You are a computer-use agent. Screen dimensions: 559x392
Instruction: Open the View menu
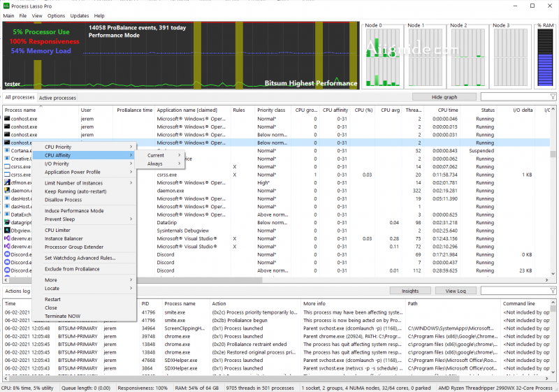point(37,15)
